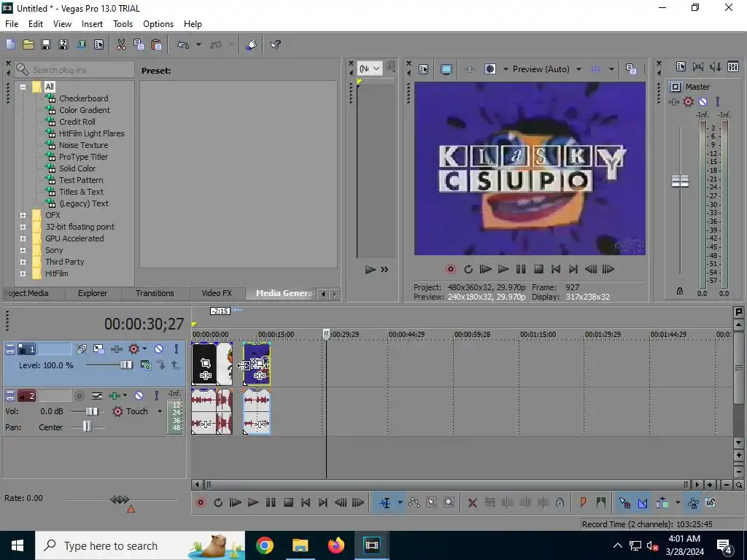Click the red X delete icon in the edit toolbar

tap(472, 503)
